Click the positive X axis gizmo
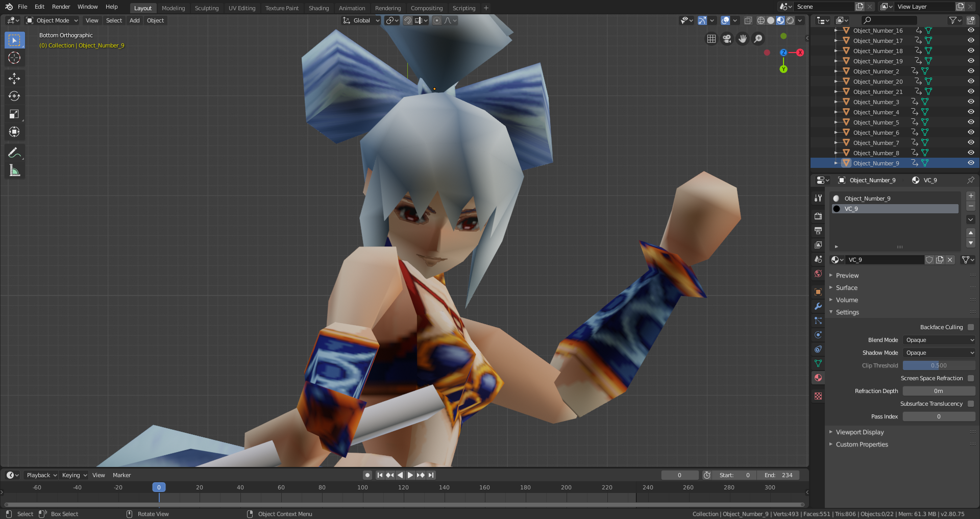 [800, 53]
